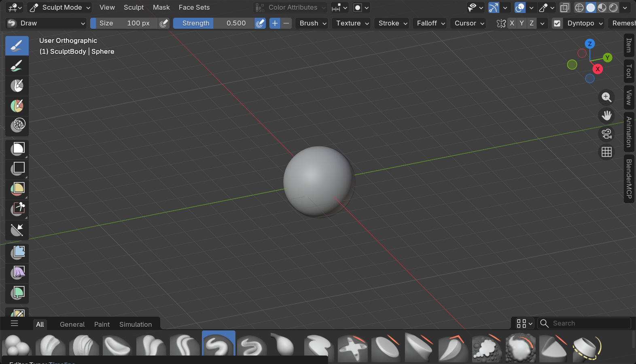Screen dimensions: 636x364
Task: Click the blue Z axis gizmo ball
Action: (x=590, y=44)
